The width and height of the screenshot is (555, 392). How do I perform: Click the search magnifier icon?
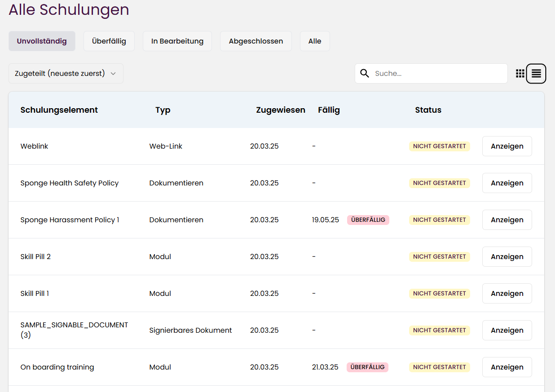365,73
